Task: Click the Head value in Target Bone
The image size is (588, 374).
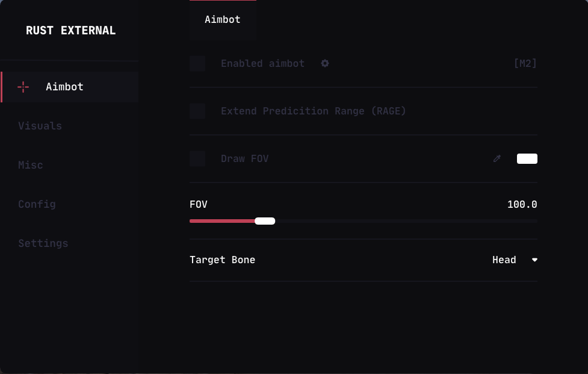Action: coord(504,260)
